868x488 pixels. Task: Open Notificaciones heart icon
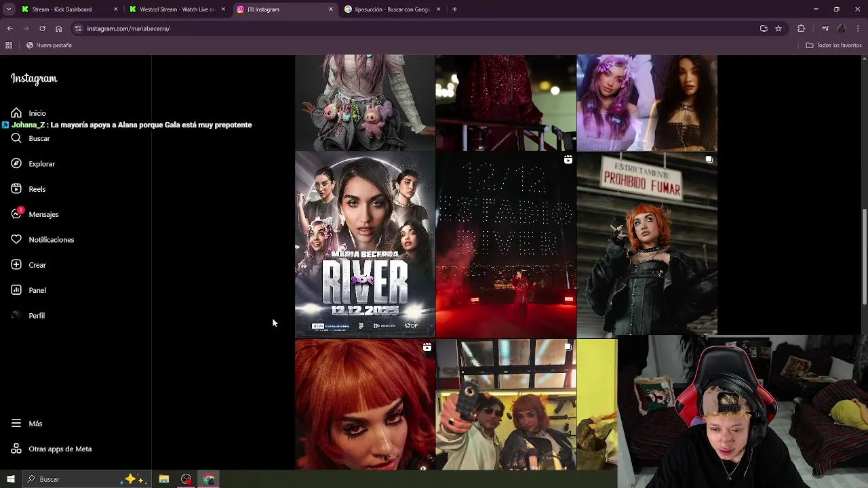tap(16, 239)
